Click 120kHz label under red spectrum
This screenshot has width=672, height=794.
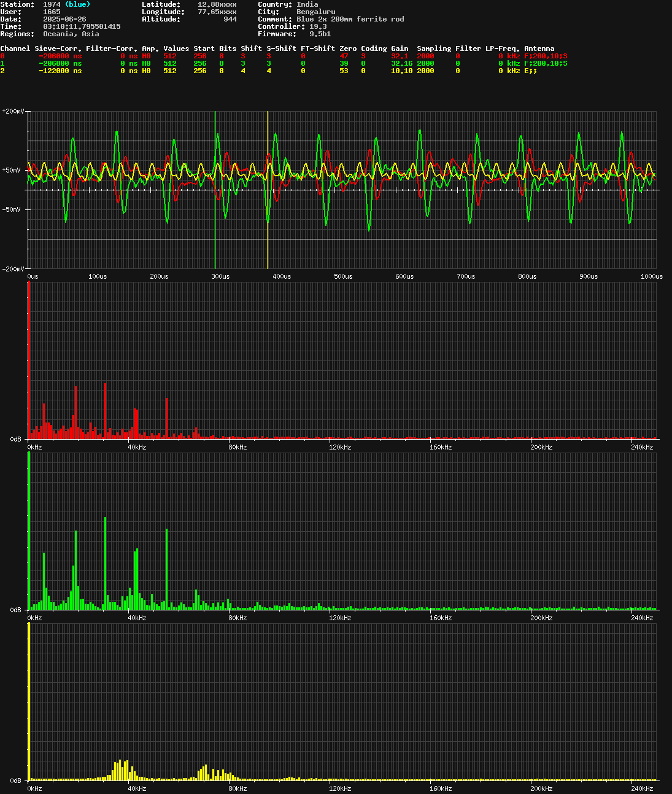pos(340,447)
